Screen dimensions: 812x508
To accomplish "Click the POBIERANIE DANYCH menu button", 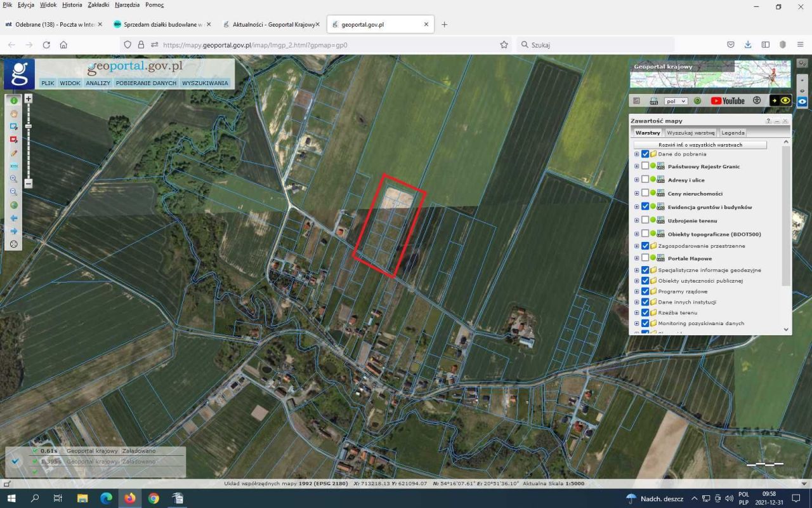I will tap(146, 83).
